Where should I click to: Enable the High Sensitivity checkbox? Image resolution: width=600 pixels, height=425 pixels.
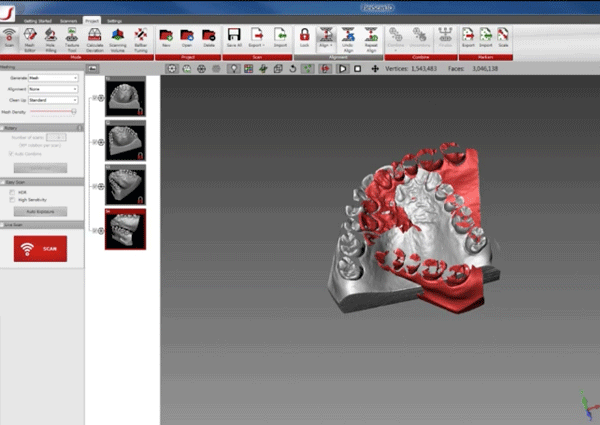tap(12, 200)
